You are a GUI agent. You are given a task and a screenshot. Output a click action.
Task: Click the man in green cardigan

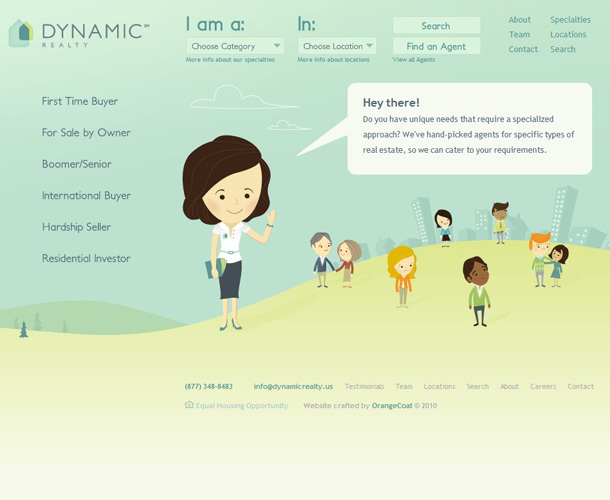(x=479, y=291)
